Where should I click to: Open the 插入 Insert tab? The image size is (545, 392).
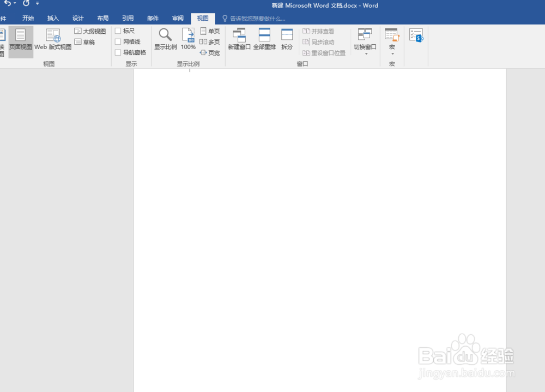53,18
